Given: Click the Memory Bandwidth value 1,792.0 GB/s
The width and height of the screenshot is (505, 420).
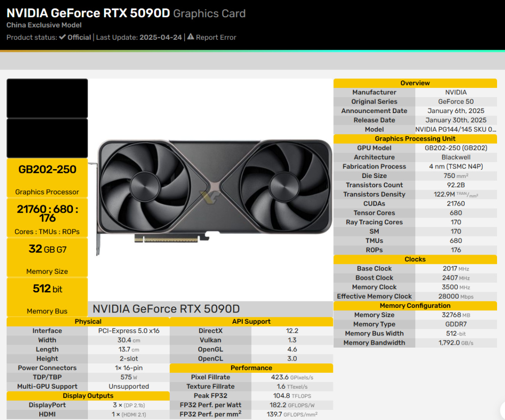Looking at the screenshot, I should (456, 343).
